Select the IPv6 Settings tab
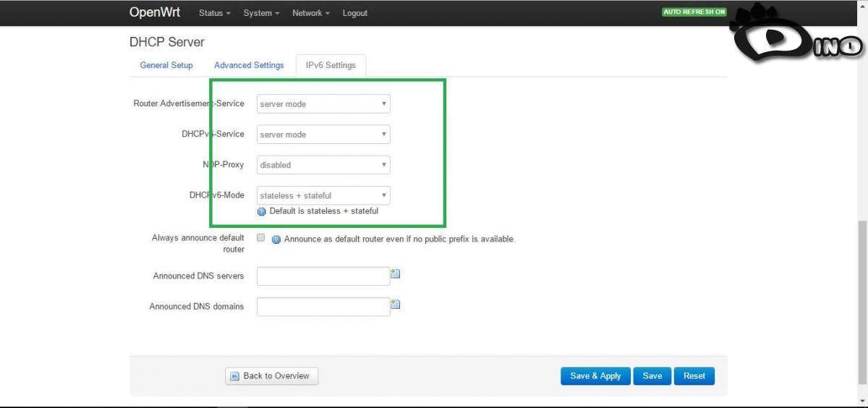868x408 pixels. [x=331, y=65]
